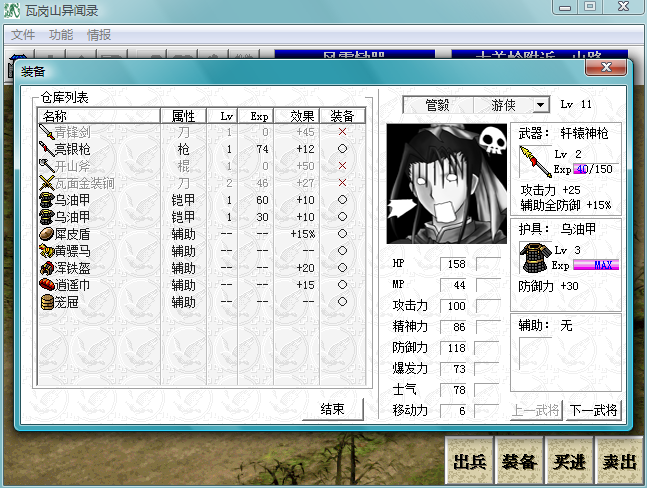Viewport: 647px width, 488px height.
Task: Sort list by 属性 column header
Action: pyautogui.click(x=183, y=116)
